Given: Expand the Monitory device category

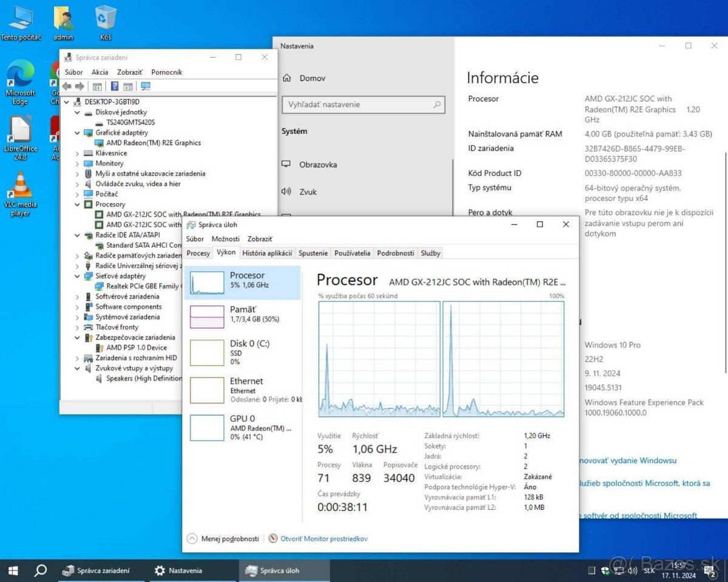Looking at the screenshot, I should pyautogui.click(x=78, y=163).
